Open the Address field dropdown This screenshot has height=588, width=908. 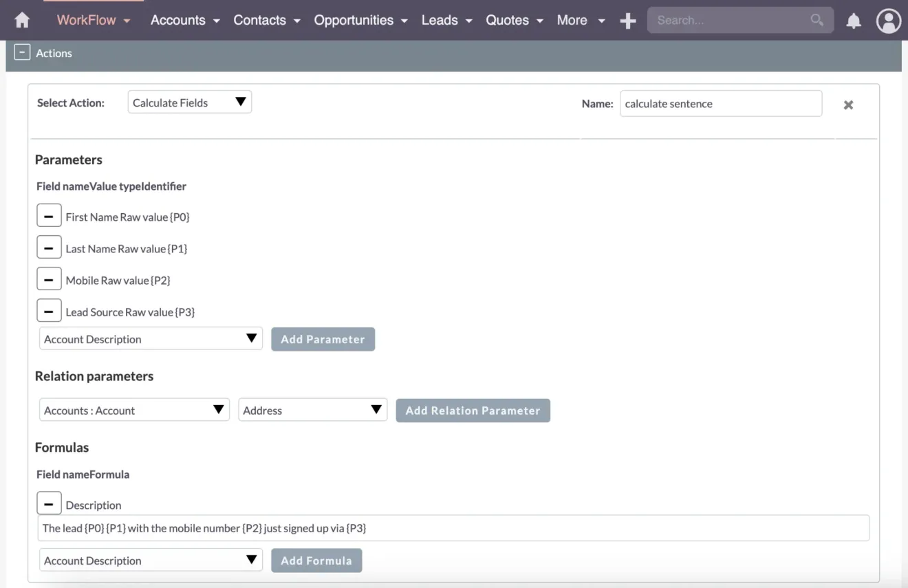click(x=312, y=410)
